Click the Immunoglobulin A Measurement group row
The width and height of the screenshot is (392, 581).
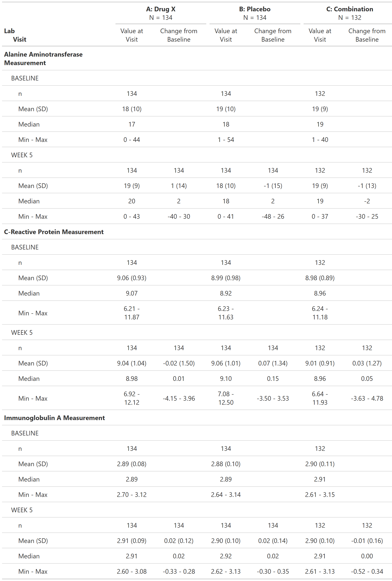pyautogui.click(x=55, y=418)
